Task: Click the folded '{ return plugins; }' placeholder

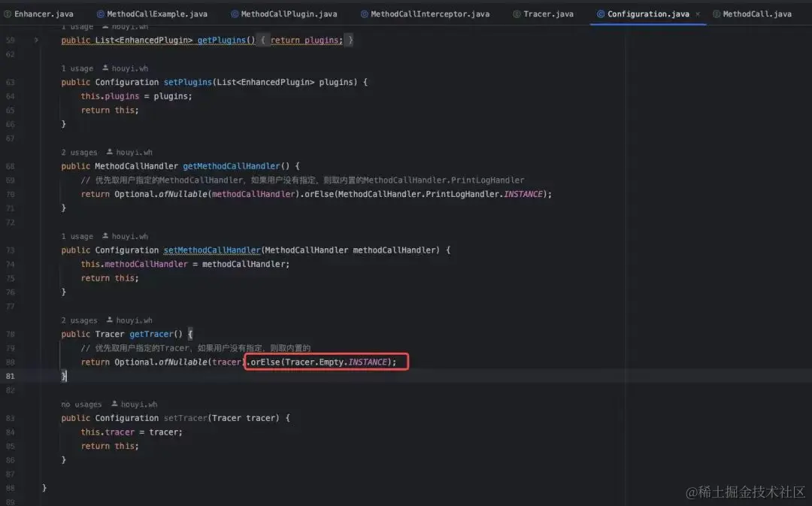Action: (306, 40)
